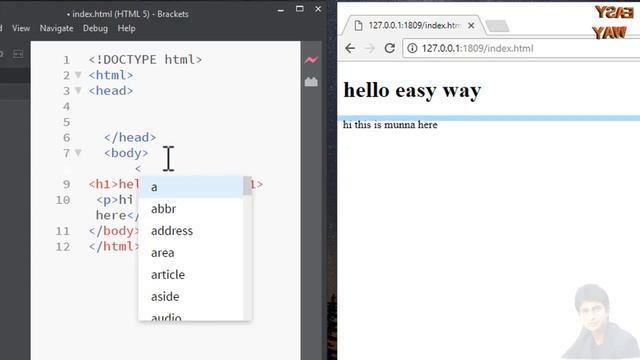Image resolution: width=640 pixels, height=360 pixels.
Task: Choose 'a' from the code hints
Action: point(191,187)
